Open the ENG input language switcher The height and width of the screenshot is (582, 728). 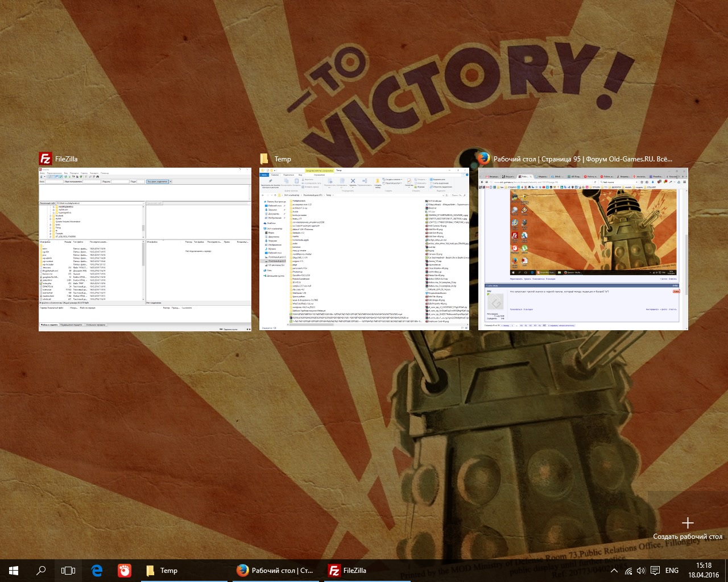(672, 571)
